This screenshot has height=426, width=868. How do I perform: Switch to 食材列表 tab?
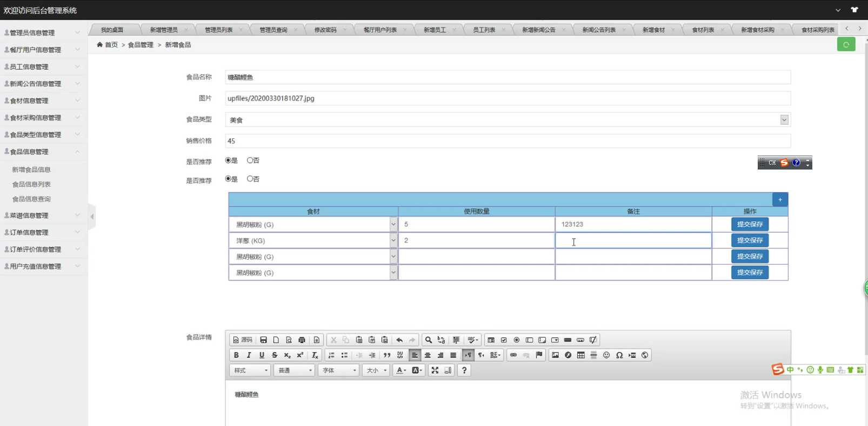pos(703,30)
